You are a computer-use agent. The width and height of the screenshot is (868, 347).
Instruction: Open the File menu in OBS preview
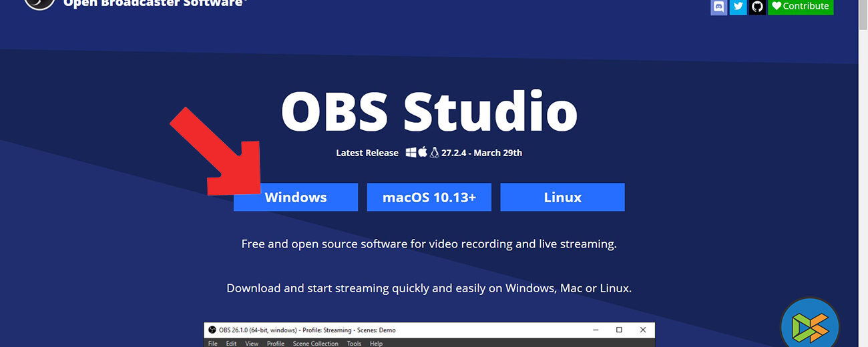pyautogui.click(x=213, y=343)
